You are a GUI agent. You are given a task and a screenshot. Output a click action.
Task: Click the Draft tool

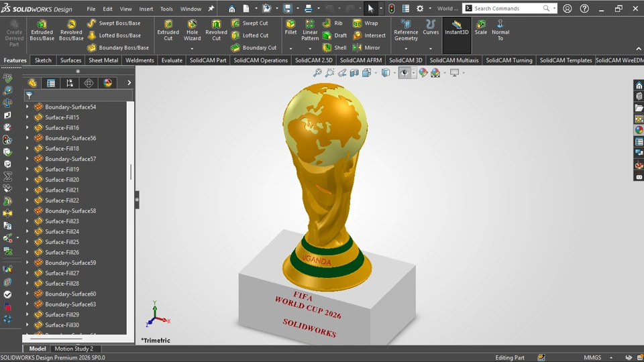(335, 36)
